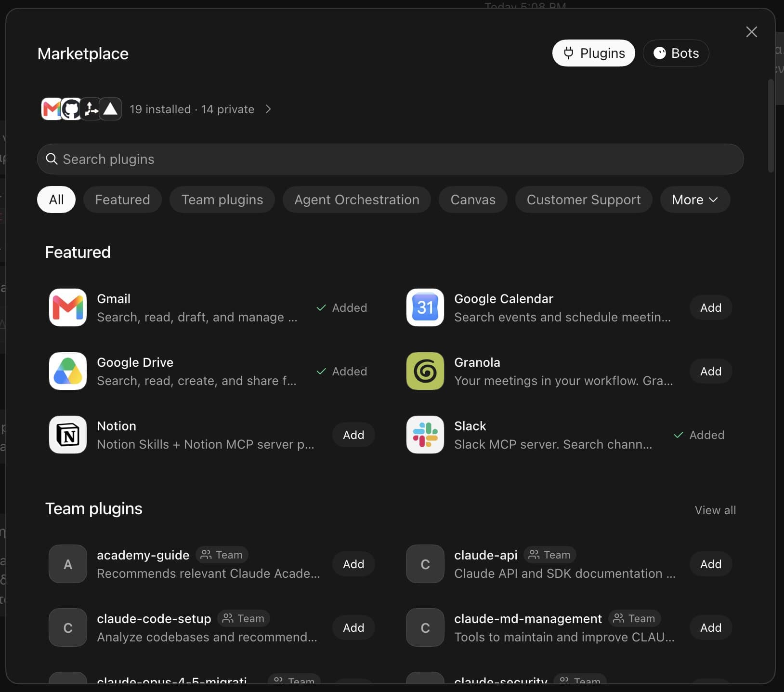Click the installed Gmail icon in summary row
Viewport: 784px width, 692px height.
pos(51,109)
